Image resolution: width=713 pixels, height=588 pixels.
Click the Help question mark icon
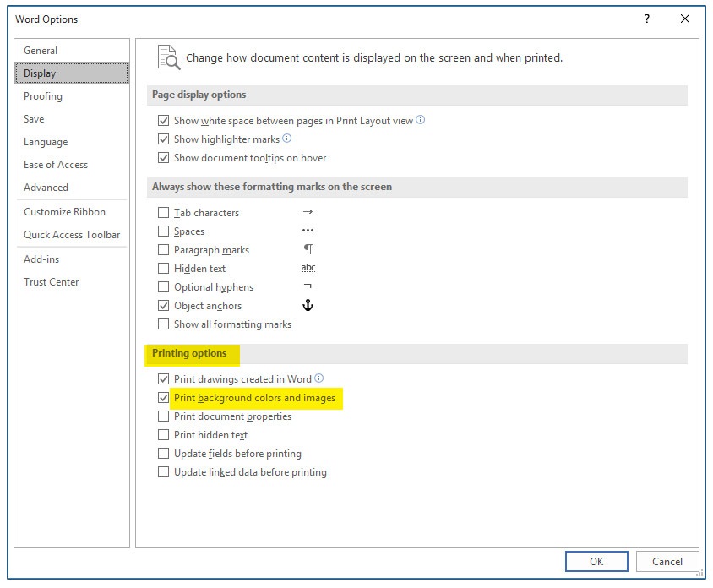[647, 19]
